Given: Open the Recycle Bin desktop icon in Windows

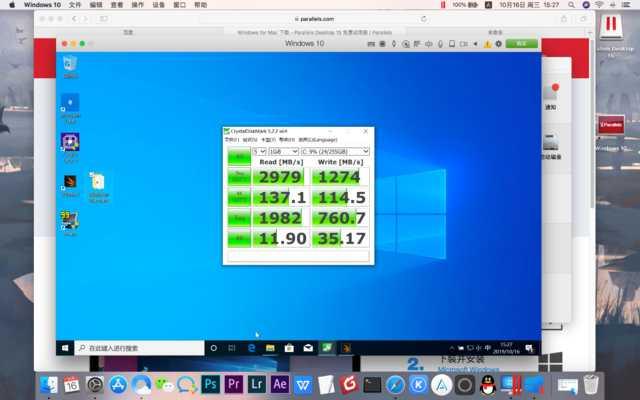Looking at the screenshot, I should [x=70, y=67].
